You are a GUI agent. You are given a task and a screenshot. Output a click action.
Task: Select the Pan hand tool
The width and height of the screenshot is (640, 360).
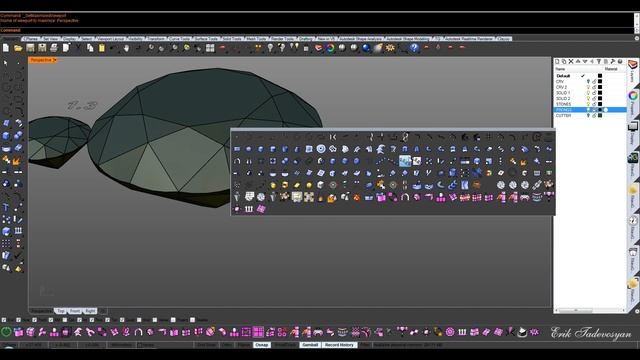126,48
